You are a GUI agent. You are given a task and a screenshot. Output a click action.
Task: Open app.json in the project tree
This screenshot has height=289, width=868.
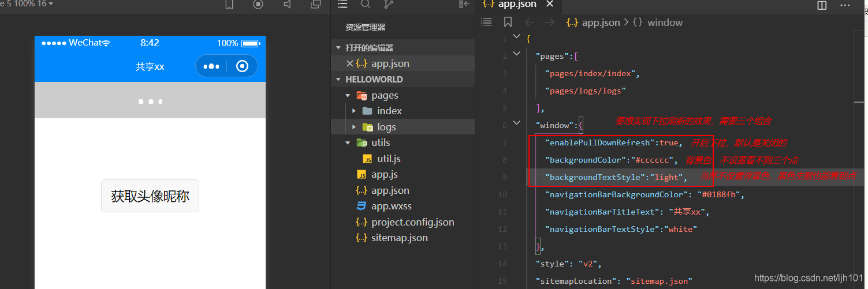click(x=390, y=190)
